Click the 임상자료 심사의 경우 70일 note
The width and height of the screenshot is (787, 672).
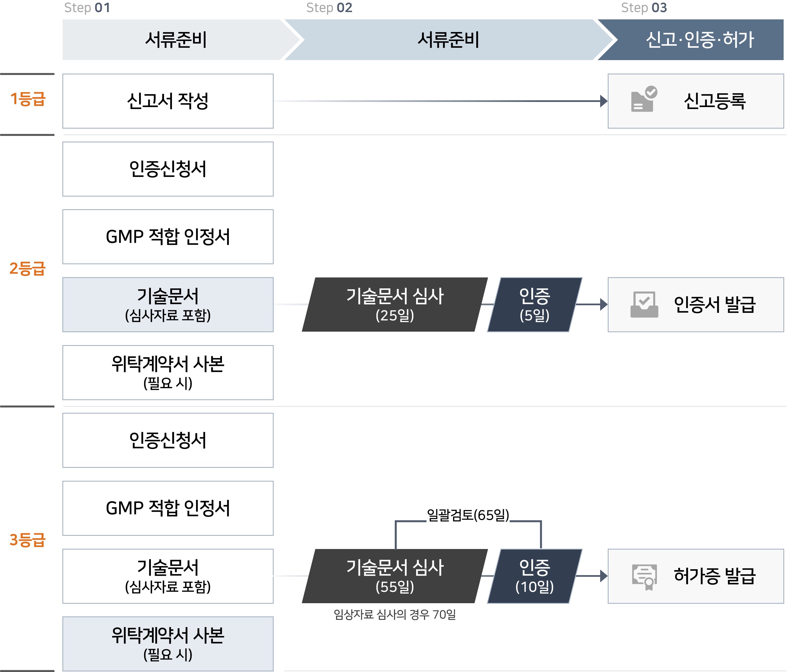click(x=395, y=614)
